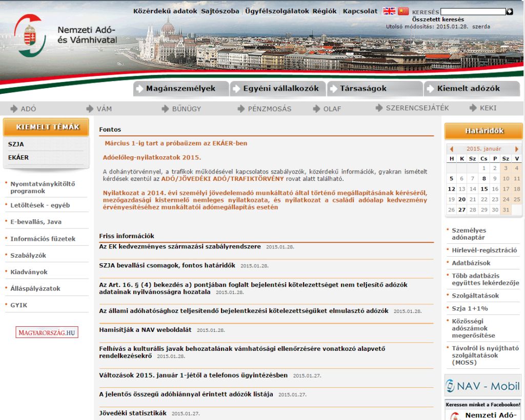The width and height of the screenshot is (525, 420).
Task: Read 'Hamisítják a NAV weboldalát' news item
Action: pos(145,330)
